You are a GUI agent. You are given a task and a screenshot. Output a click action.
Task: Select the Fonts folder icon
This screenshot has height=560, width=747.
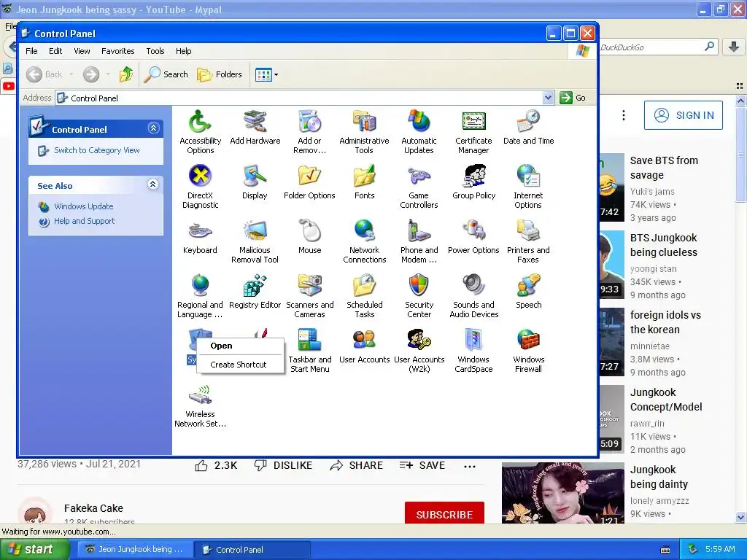click(x=365, y=182)
